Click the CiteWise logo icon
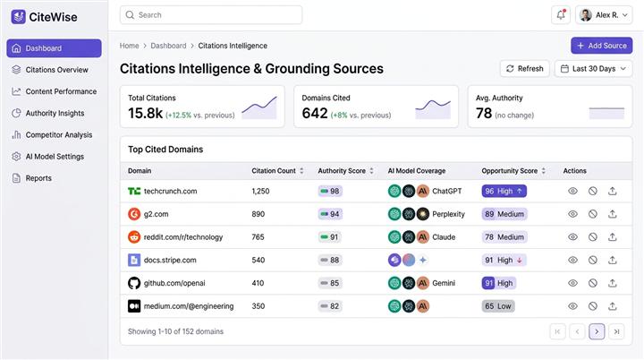 click(18, 17)
